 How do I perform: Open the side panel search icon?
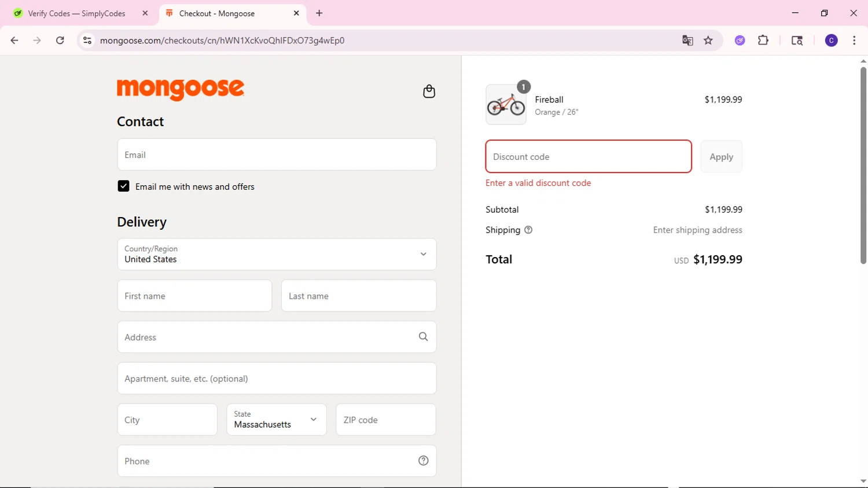point(797,41)
